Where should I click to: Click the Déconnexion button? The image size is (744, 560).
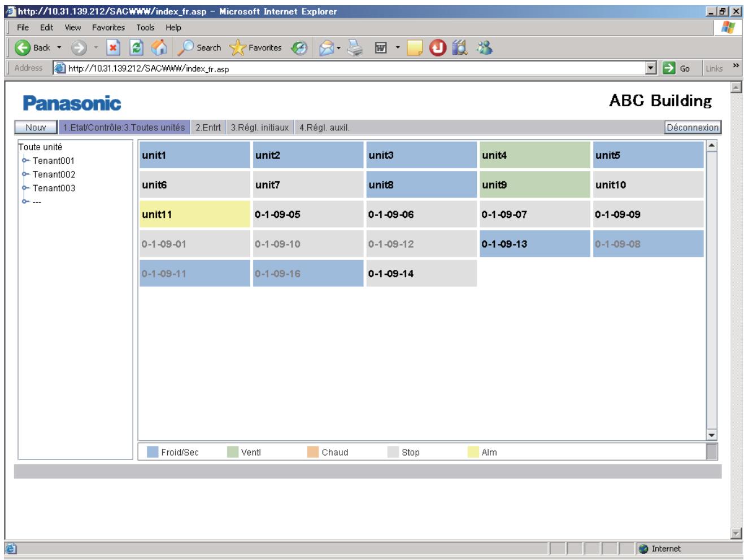point(693,128)
